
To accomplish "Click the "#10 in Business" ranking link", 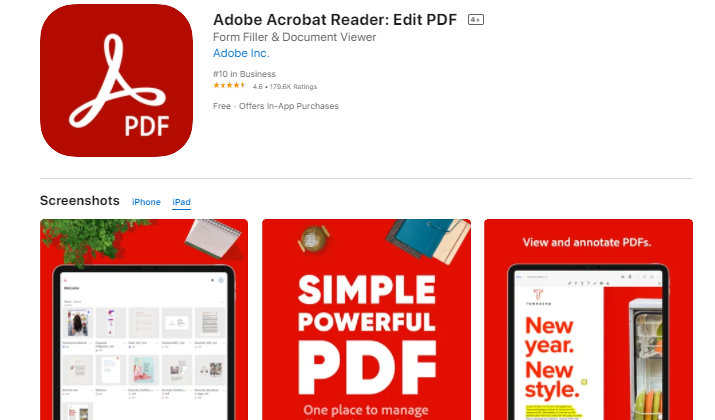I will (244, 74).
